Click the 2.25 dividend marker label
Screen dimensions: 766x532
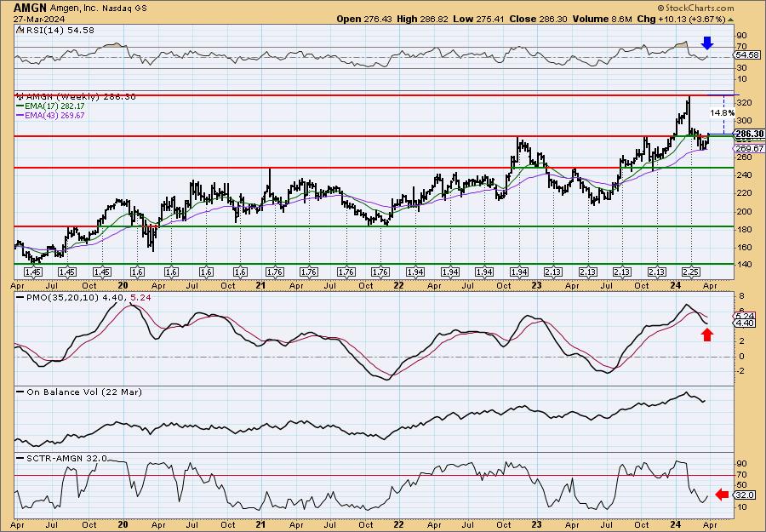(691, 272)
